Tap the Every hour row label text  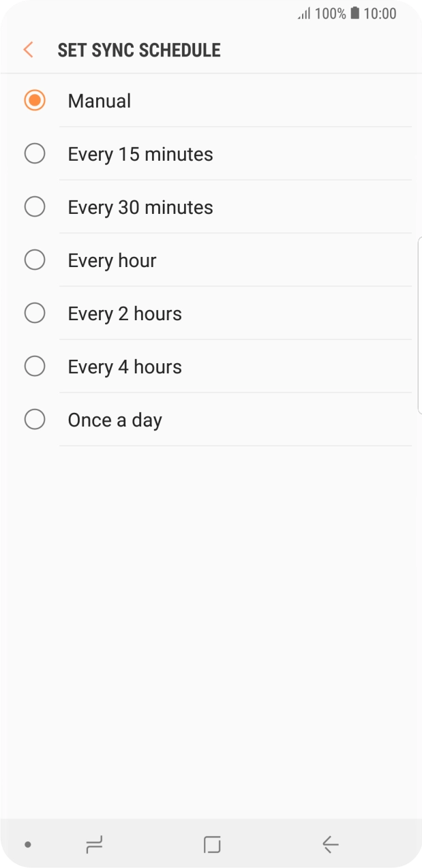click(x=112, y=260)
